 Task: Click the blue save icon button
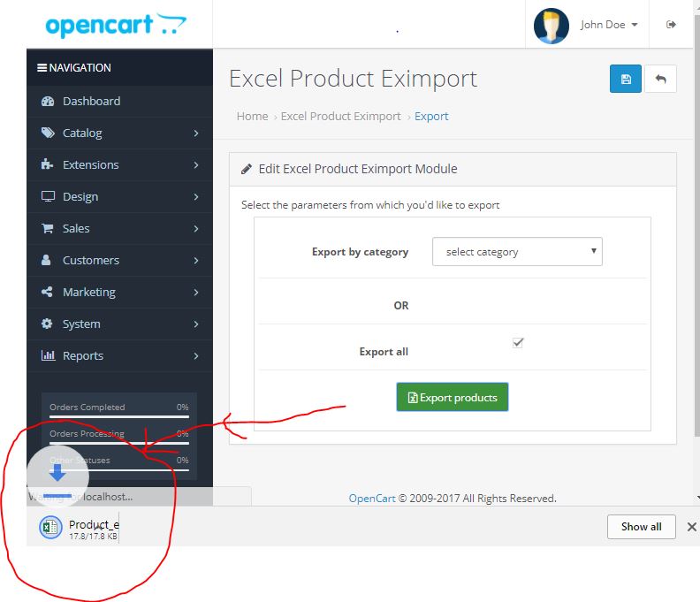626,79
